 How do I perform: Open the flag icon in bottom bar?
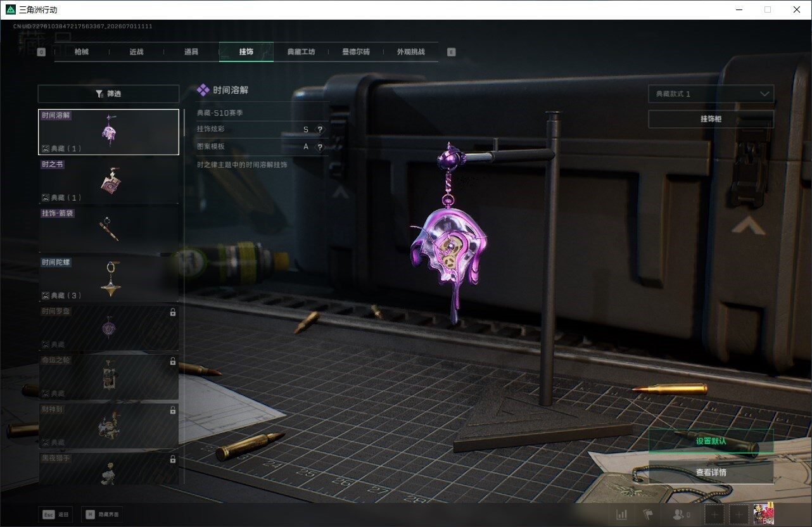pos(647,515)
